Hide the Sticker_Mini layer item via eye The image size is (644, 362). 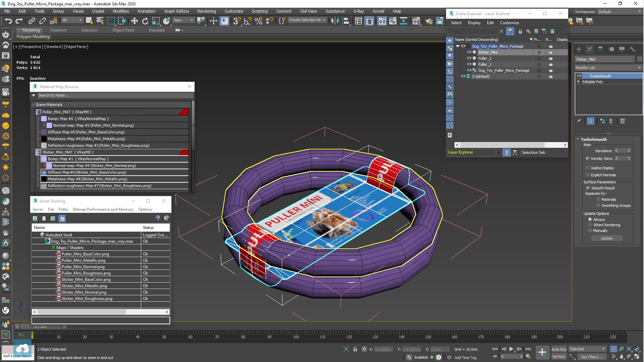point(469,52)
